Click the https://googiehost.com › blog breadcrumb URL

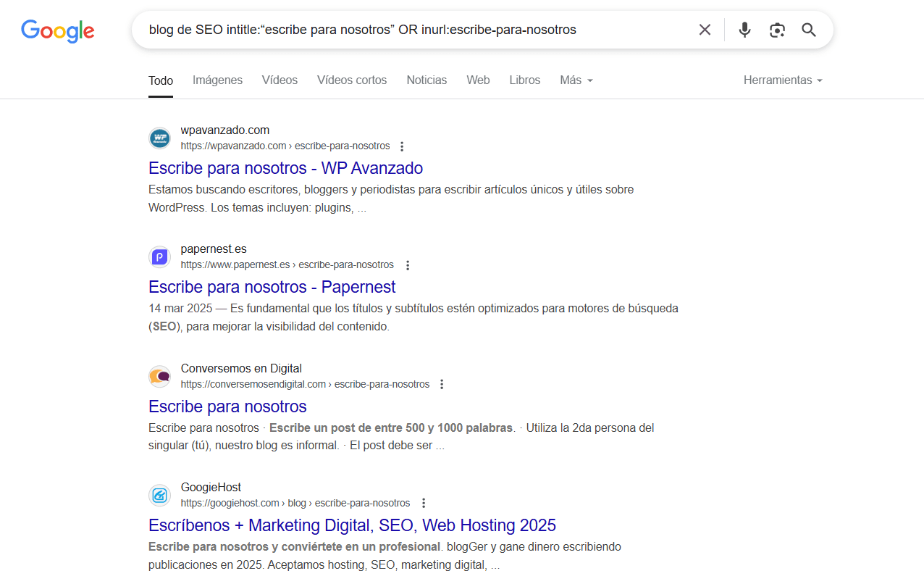295,503
